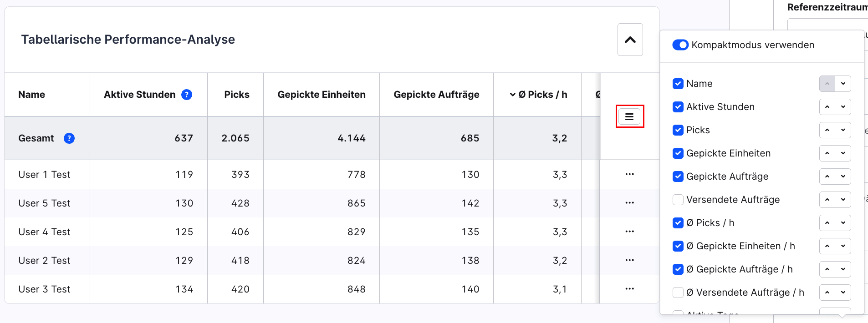The image size is (868, 323).
Task: Open row actions for User 4 Test
Action: click(629, 231)
